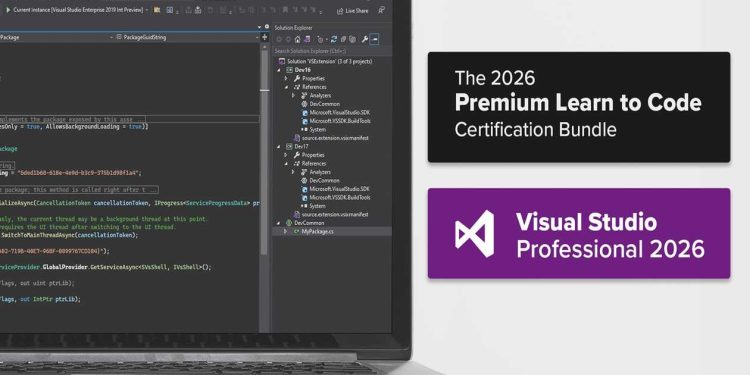Click the Premium Learn to Code bundle banner
The image size is (750, 375).
pos(579,107)
